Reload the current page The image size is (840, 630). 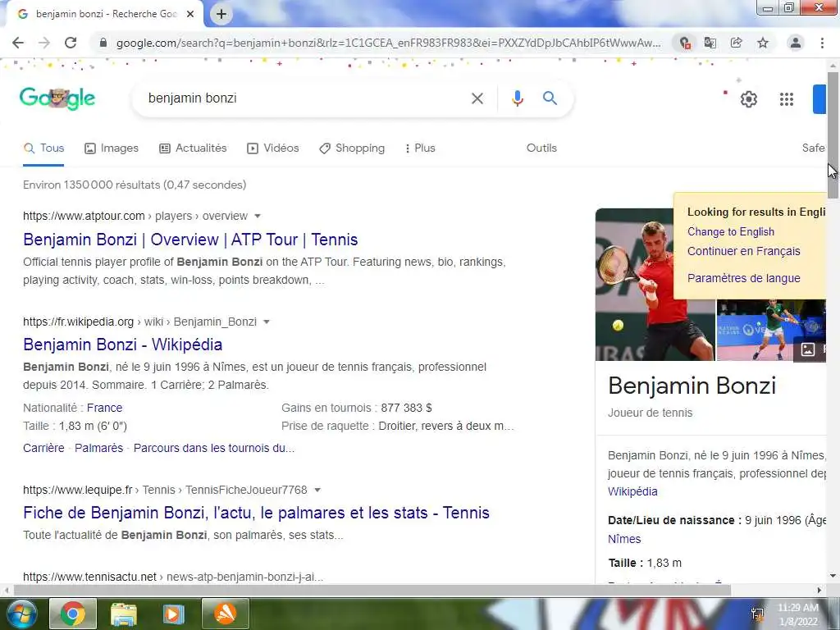tap(71, 43)
